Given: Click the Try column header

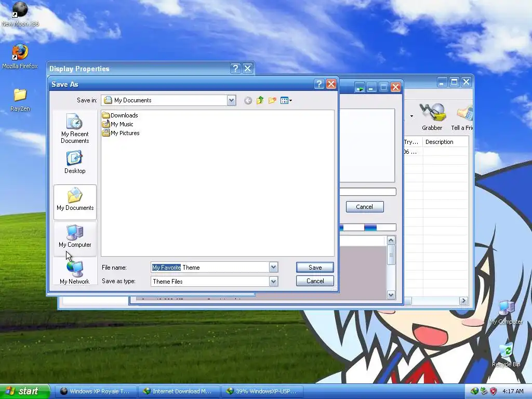Looking at the screenshot, I should point(413,142).
